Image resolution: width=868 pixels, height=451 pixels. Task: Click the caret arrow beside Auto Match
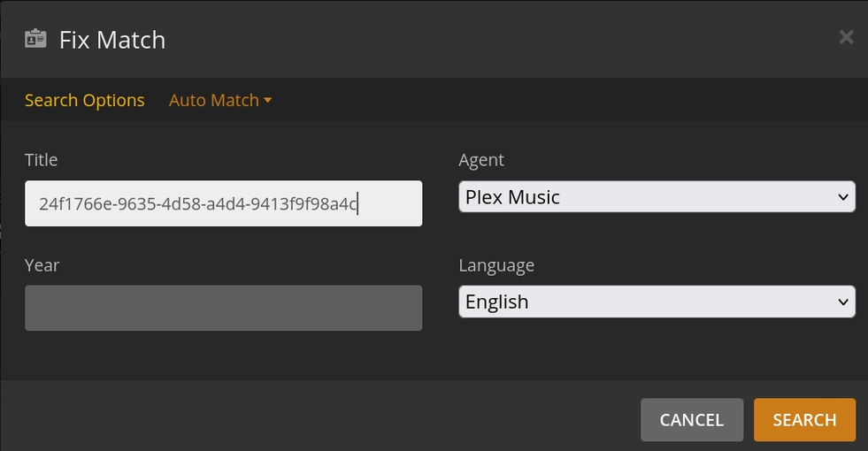tap(268, 101)
